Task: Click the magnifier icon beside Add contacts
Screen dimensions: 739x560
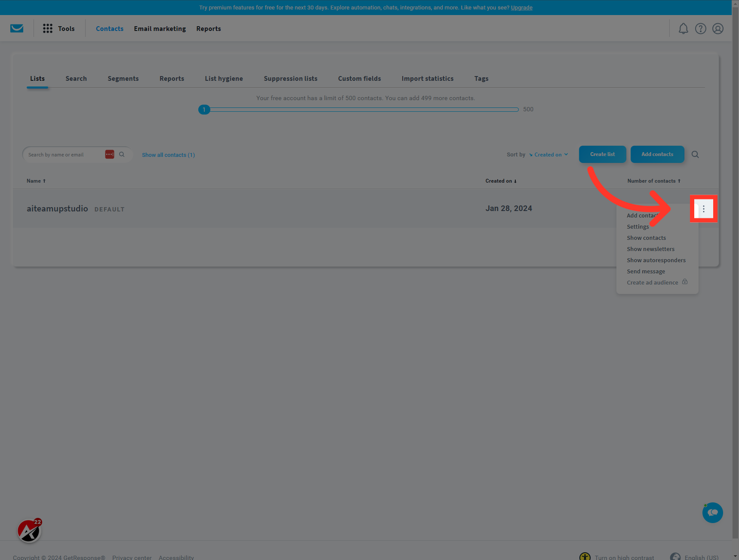Action: click(695, 154)
